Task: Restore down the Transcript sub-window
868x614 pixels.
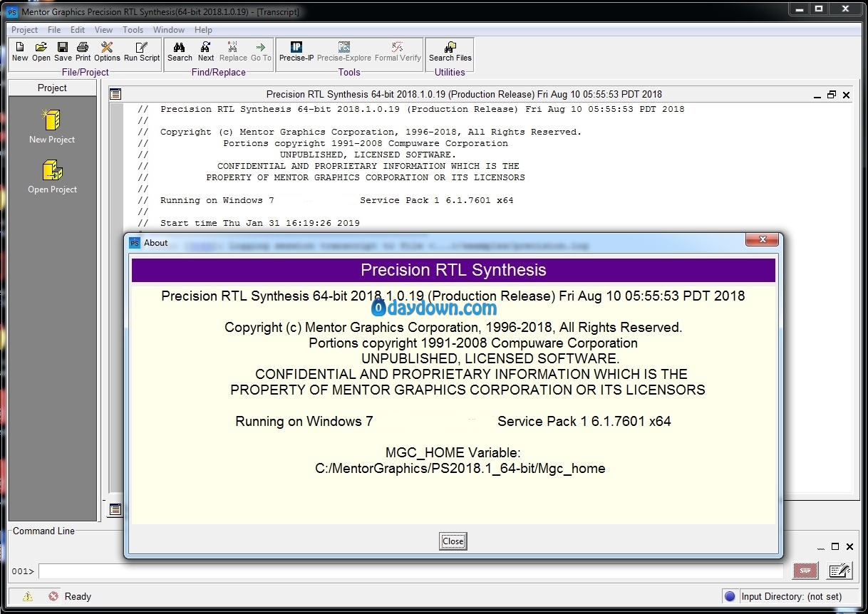Action: [x=832, y=95]
